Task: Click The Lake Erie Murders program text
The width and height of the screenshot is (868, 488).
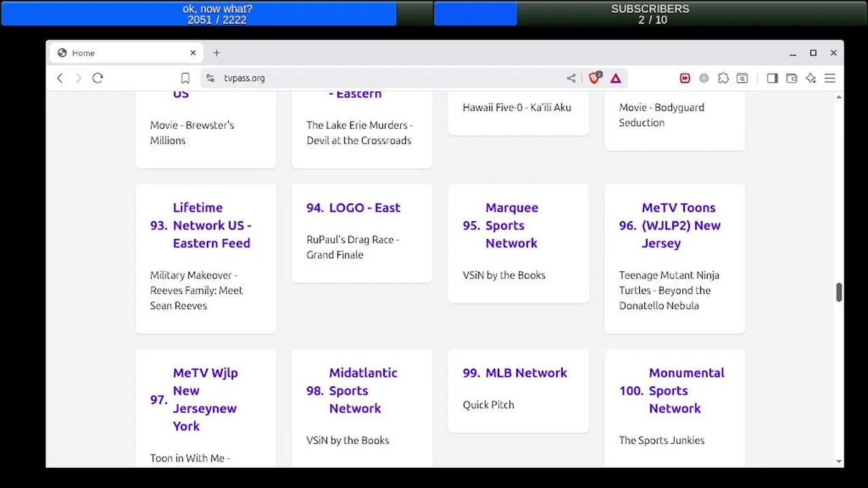Action: coord(359,133)
